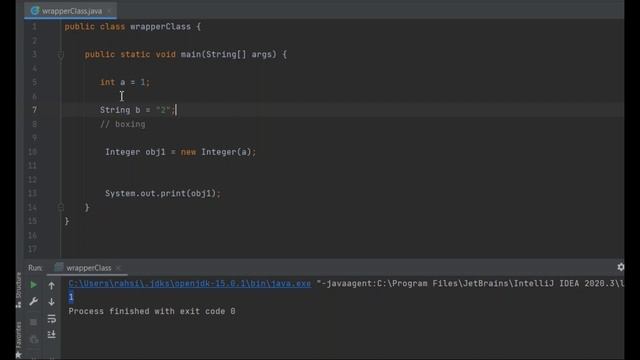Close the wrapperClass run tab
The image size is (640, 360).
[118, 268]
